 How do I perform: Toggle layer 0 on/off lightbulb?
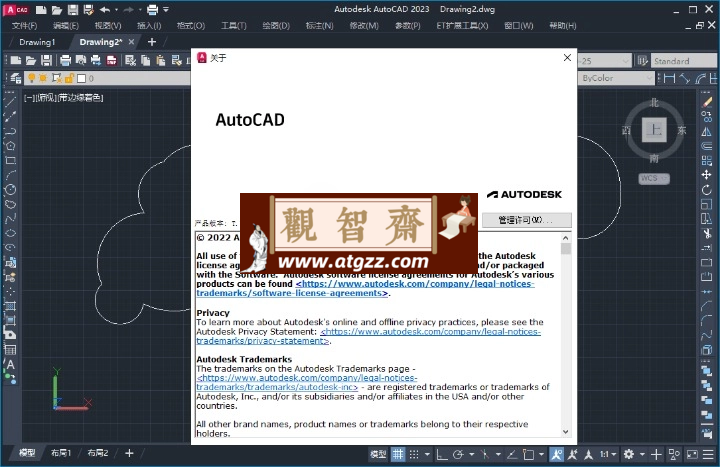(31, 78)
